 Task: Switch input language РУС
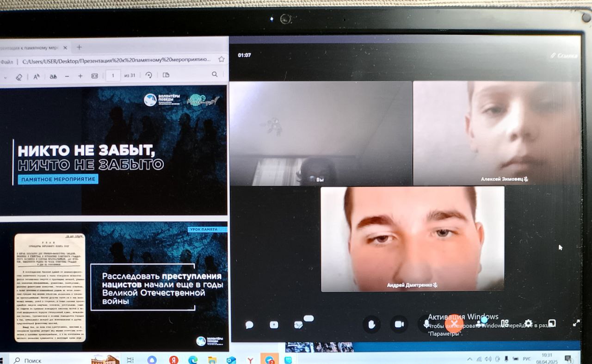[526, 359]
